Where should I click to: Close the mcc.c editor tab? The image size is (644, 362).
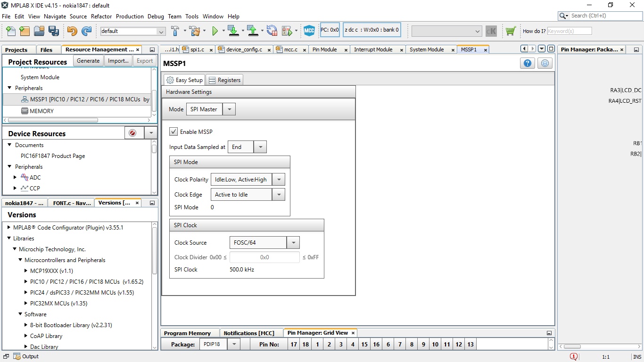304,49
